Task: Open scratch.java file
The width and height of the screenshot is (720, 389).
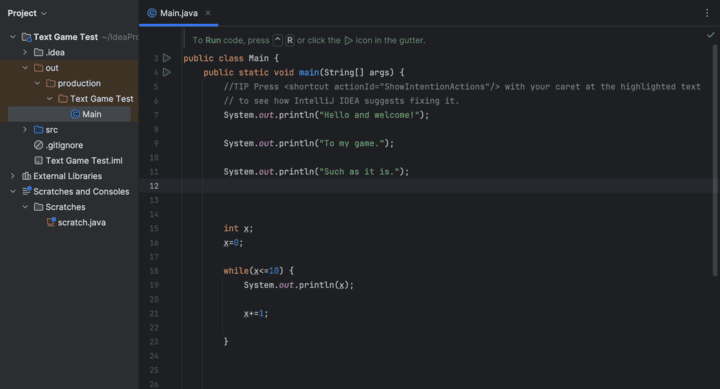Action: coord(82,222)
